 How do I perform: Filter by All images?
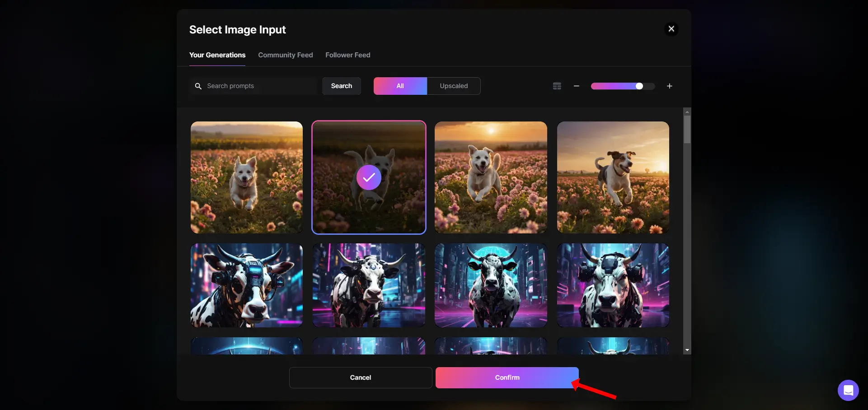pos(400,86)
